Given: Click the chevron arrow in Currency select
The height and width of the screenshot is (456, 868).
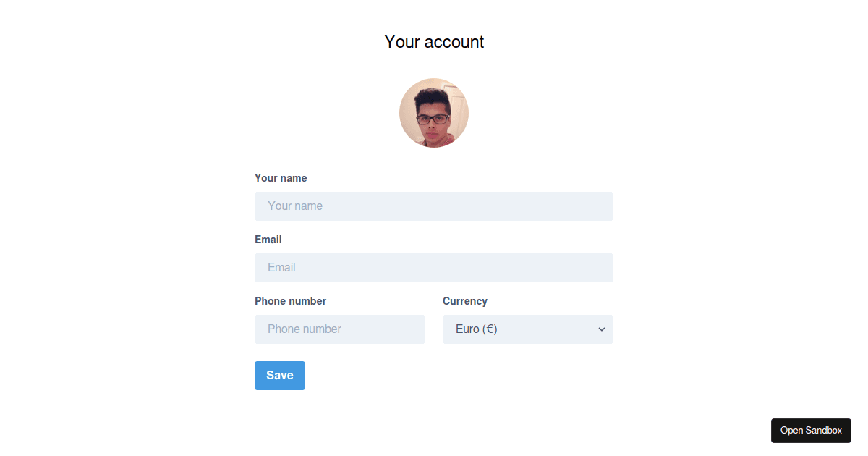Looking at the screenshot, I should coord(601,329).
